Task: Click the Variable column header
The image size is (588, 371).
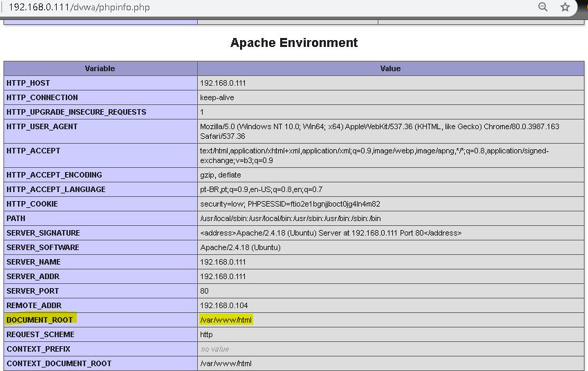Action: pos(100,68)
